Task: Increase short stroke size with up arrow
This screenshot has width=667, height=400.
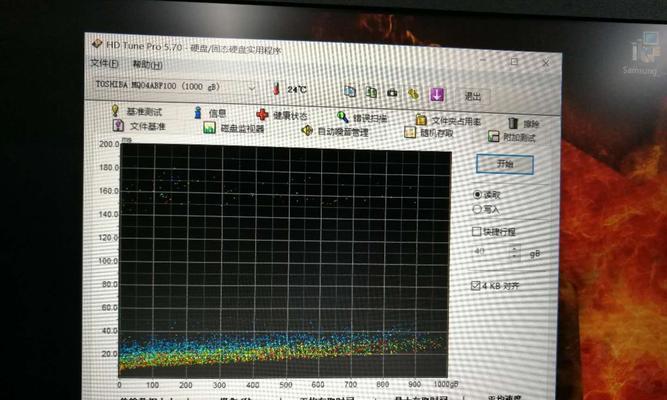Action: pos(515,249)
